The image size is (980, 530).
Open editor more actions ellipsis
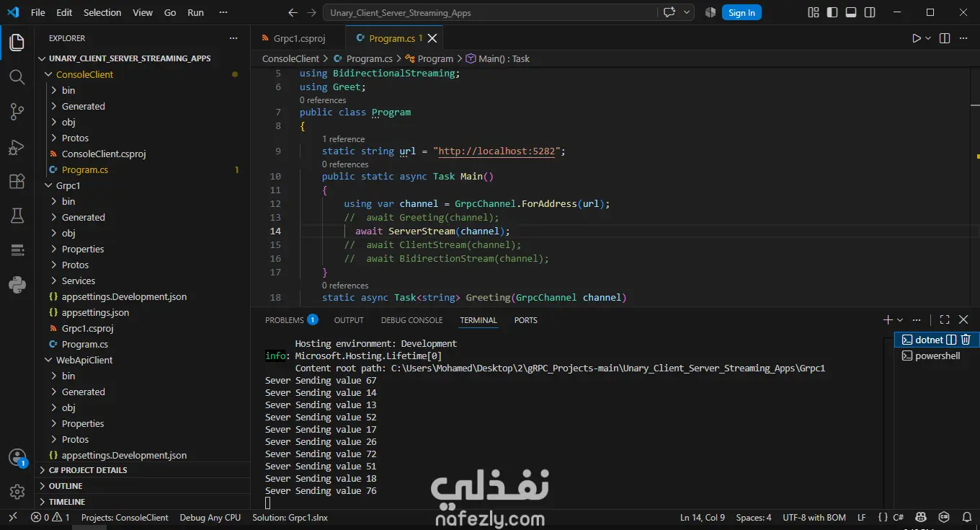[965, 38]
